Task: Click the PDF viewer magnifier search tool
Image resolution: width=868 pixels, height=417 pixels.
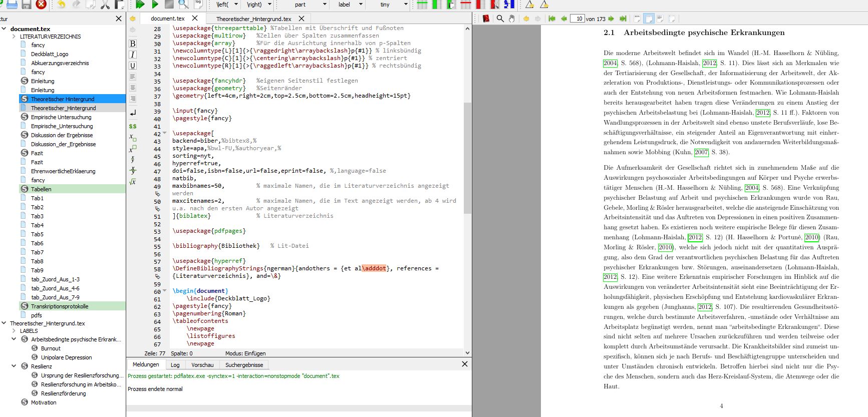Action: coord(500,19)
